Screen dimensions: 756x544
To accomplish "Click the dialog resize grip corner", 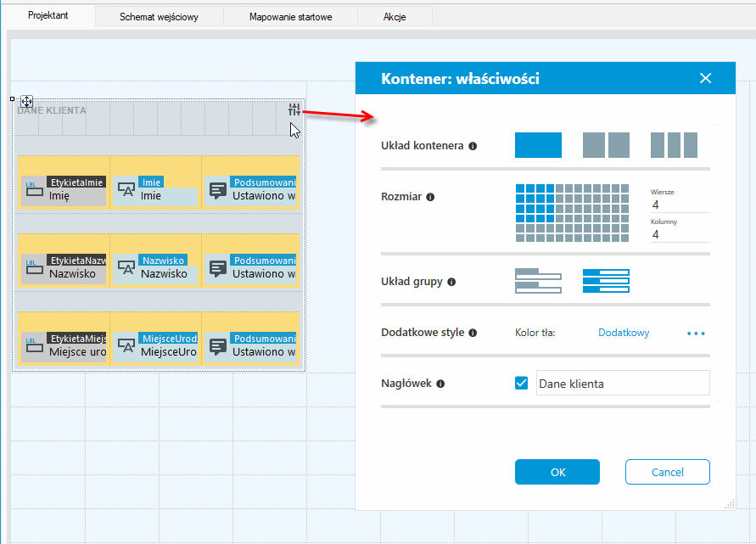I will 730,504.
